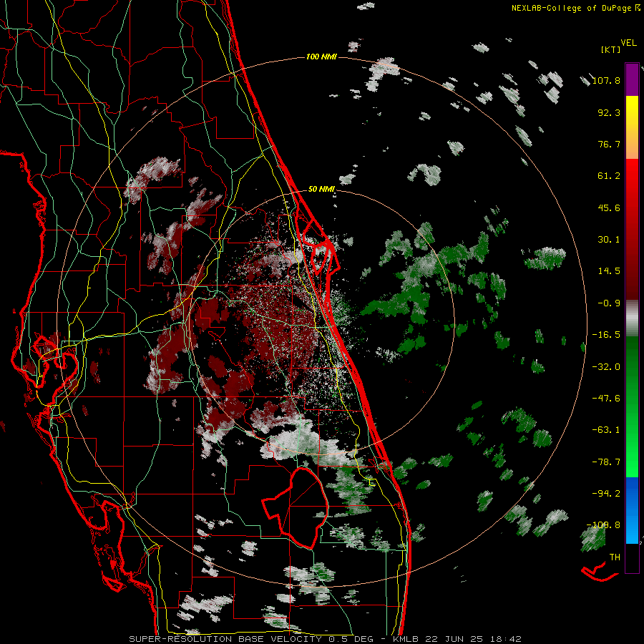Select the 76.7 legend value

point(609,144)
